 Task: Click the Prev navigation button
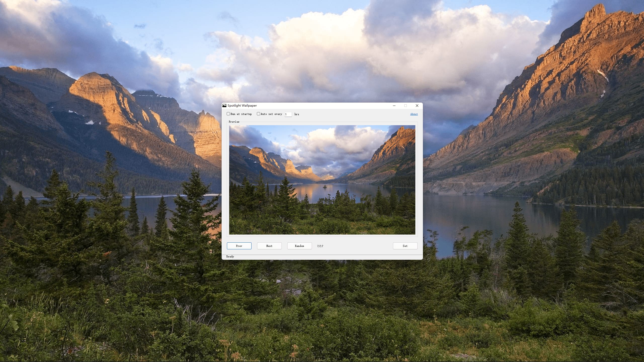pyautogui.click(x=239, y=246)
